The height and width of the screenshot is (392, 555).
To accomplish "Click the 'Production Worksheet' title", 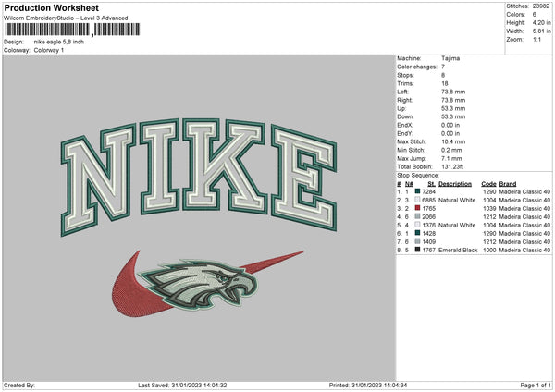I will pos(51,7).
